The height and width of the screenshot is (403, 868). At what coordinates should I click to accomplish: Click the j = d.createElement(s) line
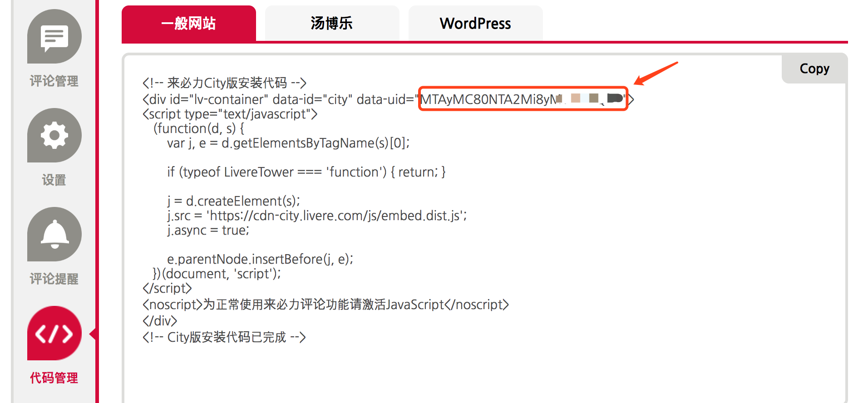[234, 201]
